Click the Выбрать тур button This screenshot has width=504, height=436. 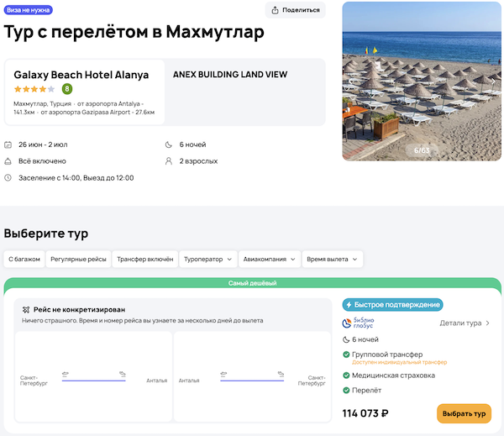[x=464, y=414]
